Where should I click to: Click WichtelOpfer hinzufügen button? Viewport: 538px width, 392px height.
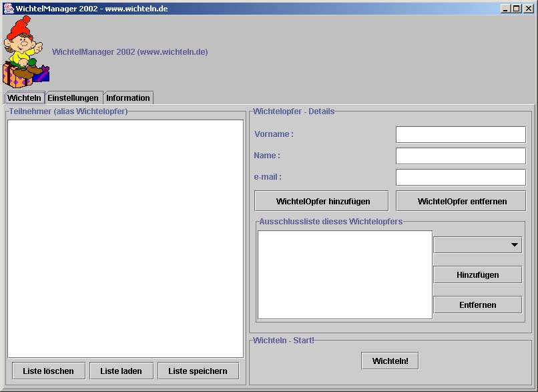coord(322,201)
